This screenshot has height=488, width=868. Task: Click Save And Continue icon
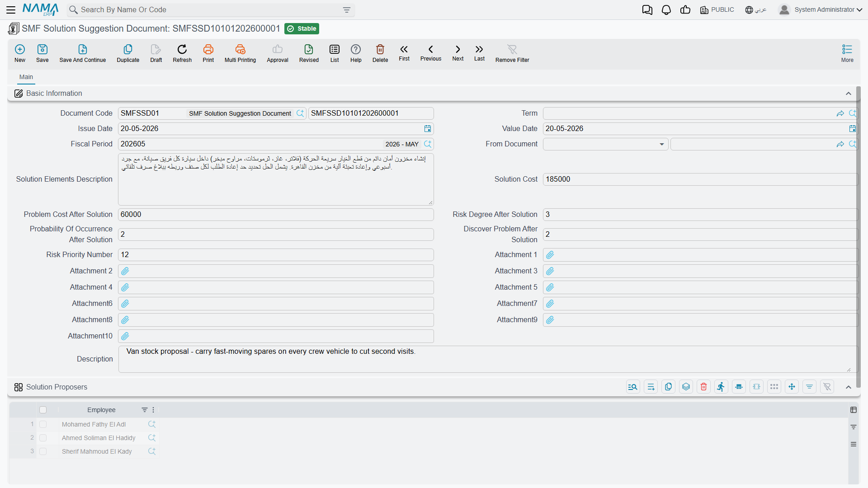[83, 53]
